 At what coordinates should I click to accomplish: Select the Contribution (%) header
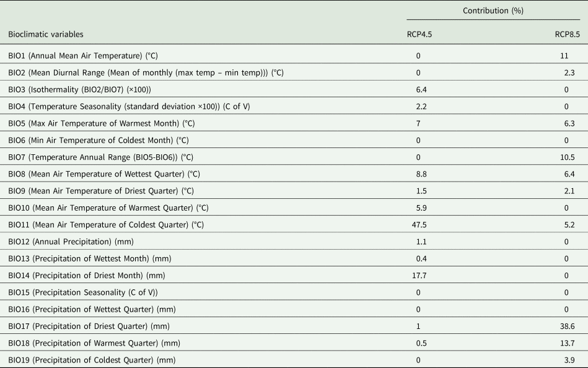(493, 10)
